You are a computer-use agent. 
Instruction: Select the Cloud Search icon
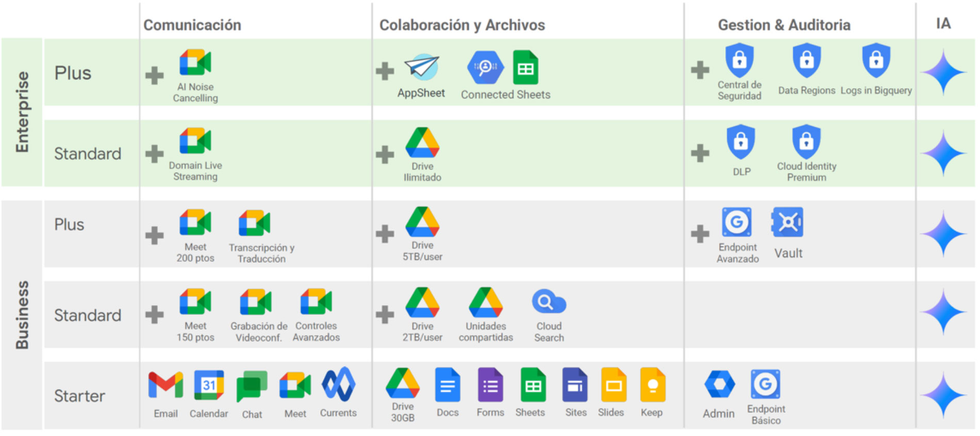549,302
